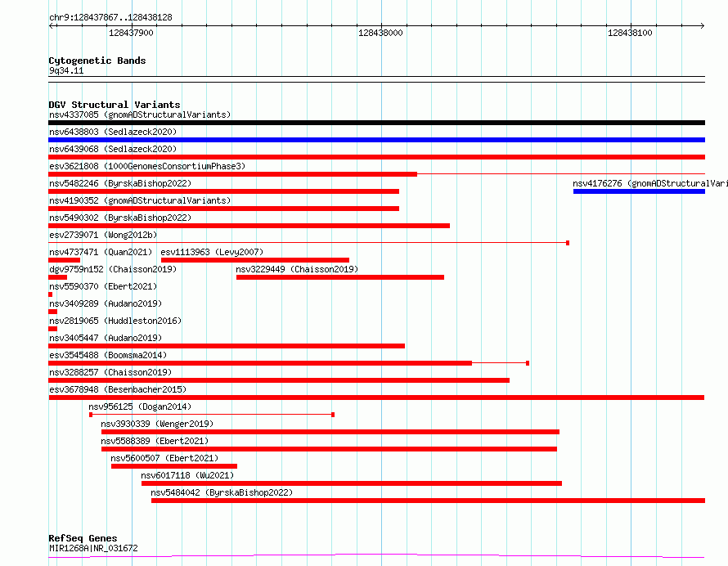This screenshot has height=566, width=728.
Task: Open nsv3409289 (Audano2019) variant label
Action: pyautogui.click(x=106, y=303)
